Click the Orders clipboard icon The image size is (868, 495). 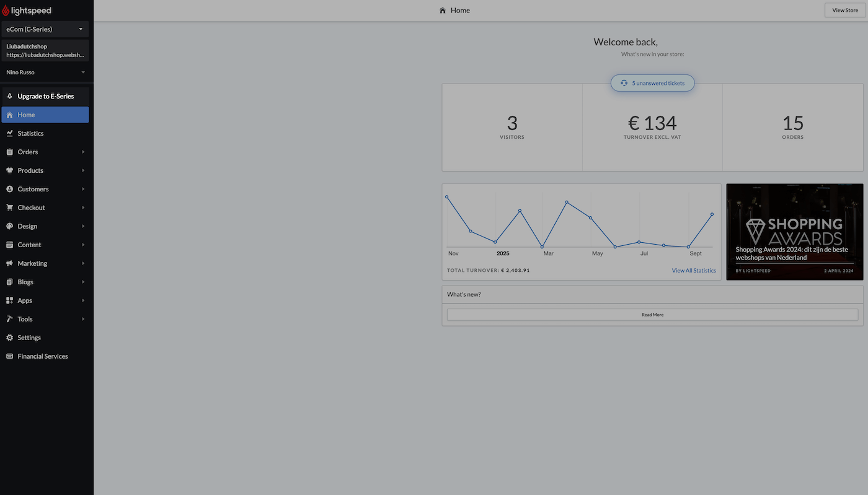9,152
